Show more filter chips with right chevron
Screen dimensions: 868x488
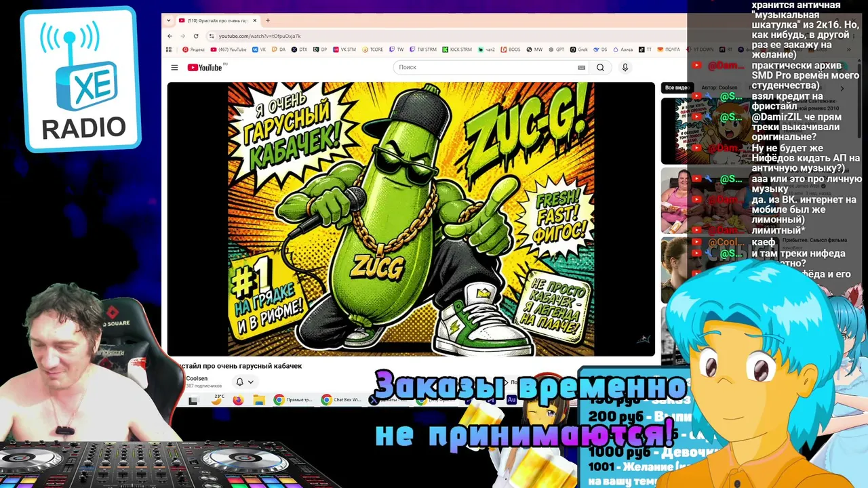click(x=842, y=88)
